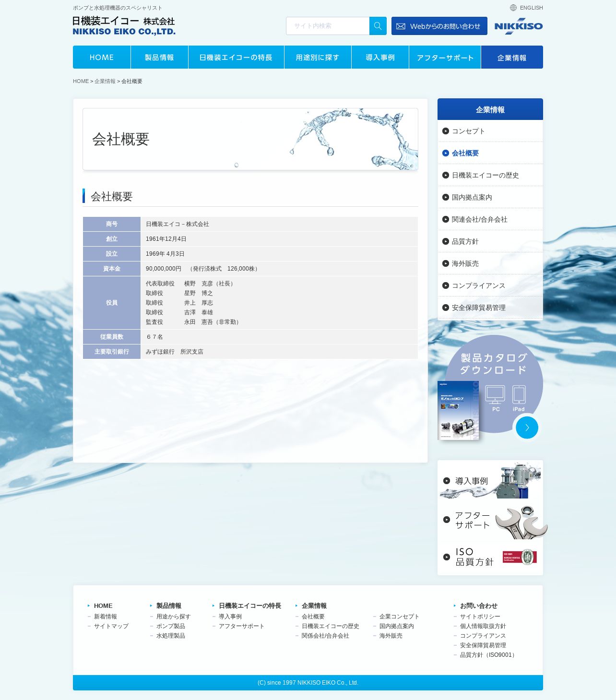Click the みずほ銀行 所沢支店 table cell
The width and height of the screenshot is (616, 700).
pyautogui.click(x=279, y=352)
